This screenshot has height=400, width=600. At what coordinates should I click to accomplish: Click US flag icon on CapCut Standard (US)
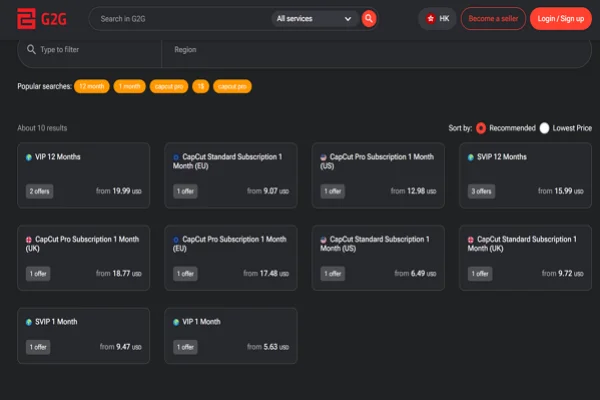323,240
